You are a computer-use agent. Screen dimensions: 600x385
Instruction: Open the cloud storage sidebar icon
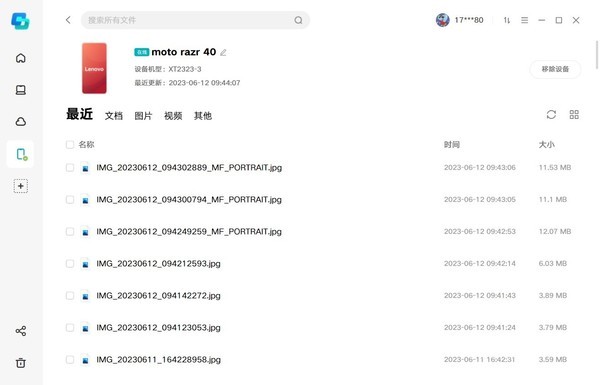(x=21, y=122)
